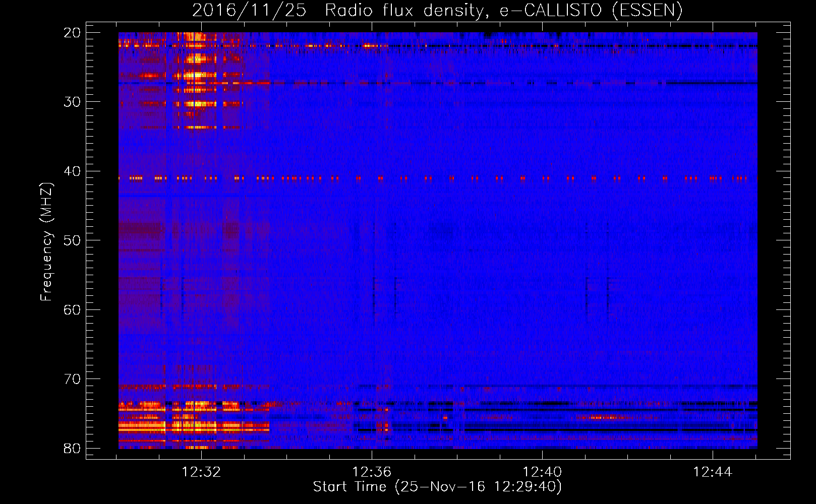Click the 70 frequency tick label
The height and width of the screenshot is (504, 816).
[x=72, y=379]
